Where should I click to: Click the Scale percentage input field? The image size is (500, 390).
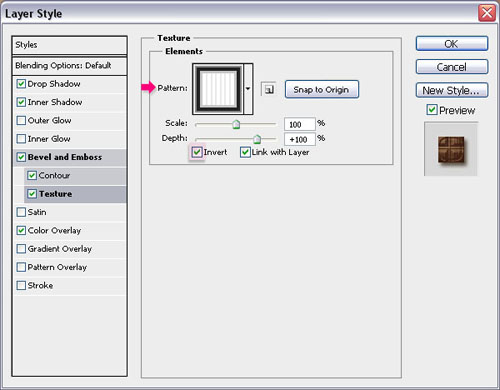(x=299, y=124)
